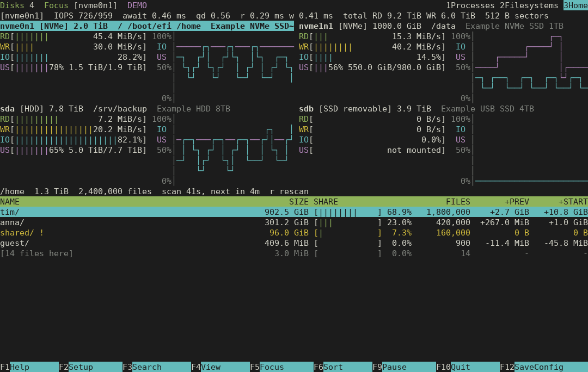This screenshot has height=372, width=588.
Task: Save settings with F12 SaveConfig
Action: point(544,367)
